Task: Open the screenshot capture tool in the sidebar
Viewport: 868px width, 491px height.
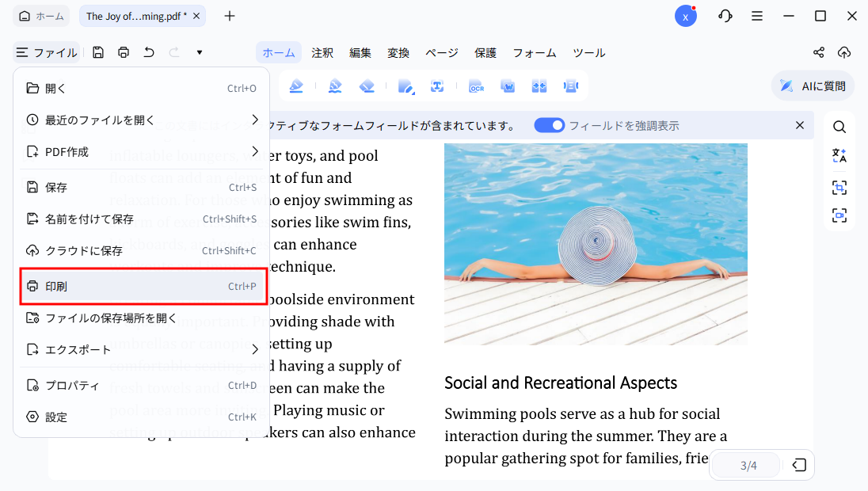Action: pyautogui.click(x=839, y=188)
